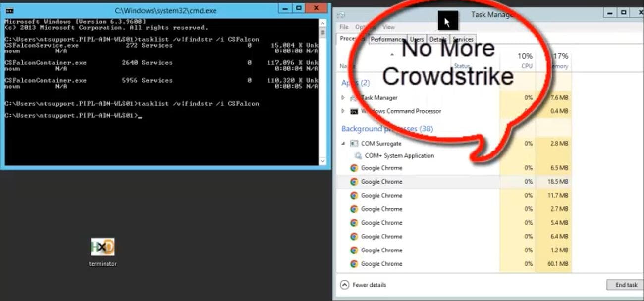The image size is (644, 301).
Task: Click the COM Surrogate process icon
Action: click(354, 143)
